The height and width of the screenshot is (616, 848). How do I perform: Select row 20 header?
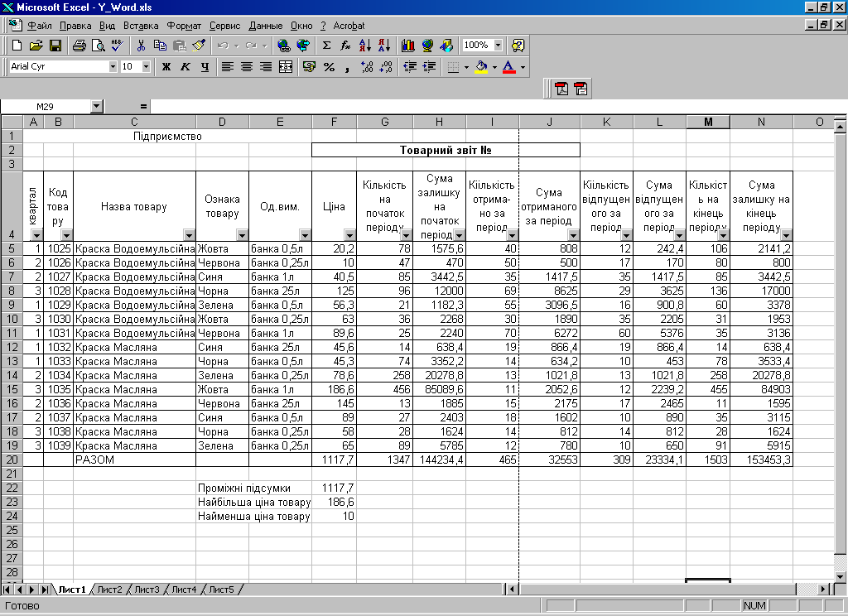tap(12, 460)
